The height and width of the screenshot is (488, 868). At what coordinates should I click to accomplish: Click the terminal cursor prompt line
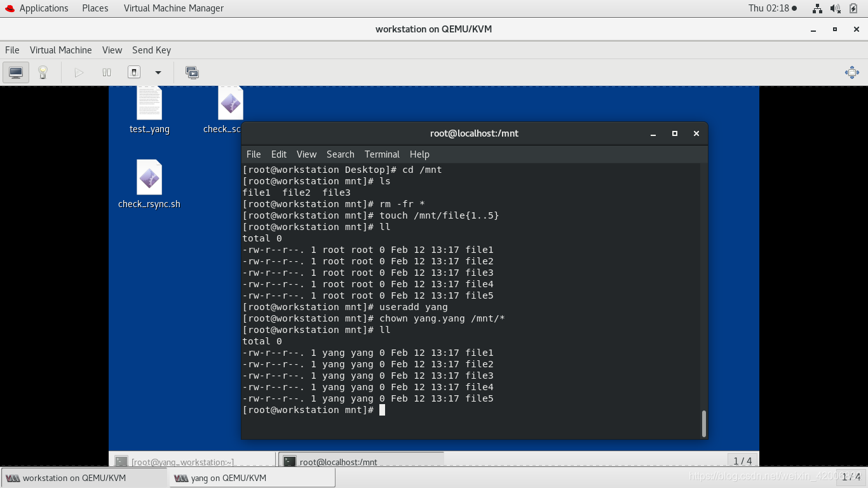(x=314, y=410)
